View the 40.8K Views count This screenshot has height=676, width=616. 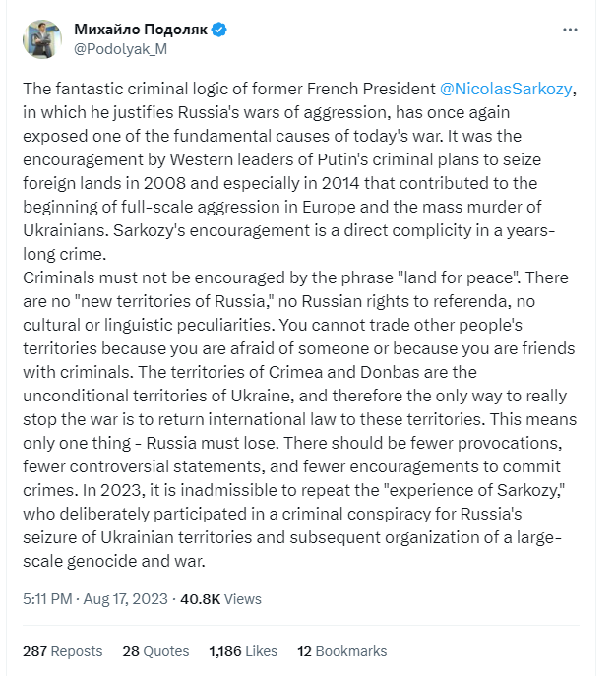tap(220, 599)
